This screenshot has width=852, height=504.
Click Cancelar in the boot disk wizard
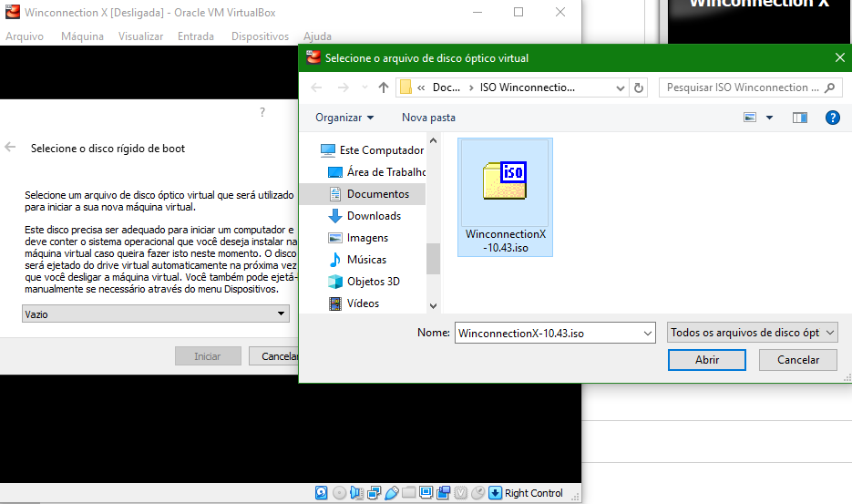[274, 356]
